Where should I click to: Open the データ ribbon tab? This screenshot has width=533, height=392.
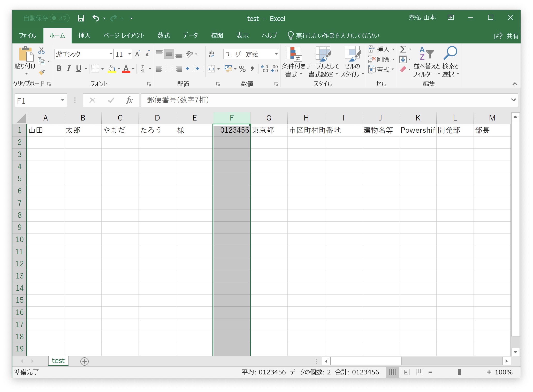[x=190, y=35]
